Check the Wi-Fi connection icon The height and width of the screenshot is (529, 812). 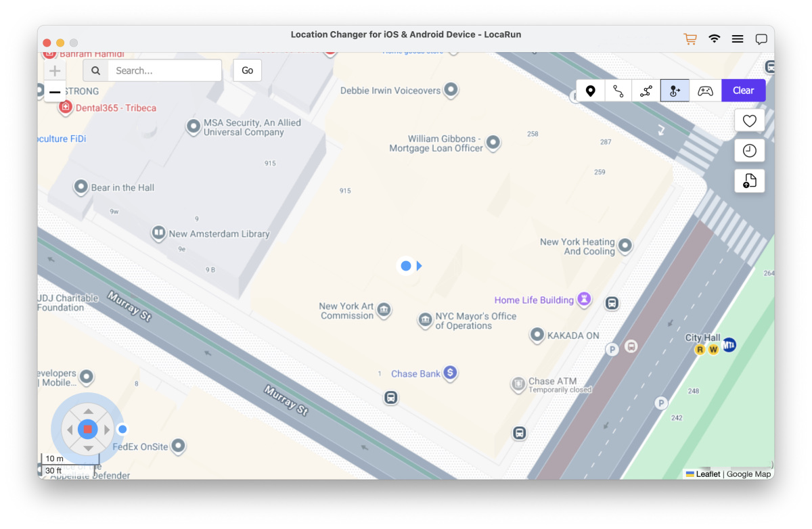click(715, 39)
